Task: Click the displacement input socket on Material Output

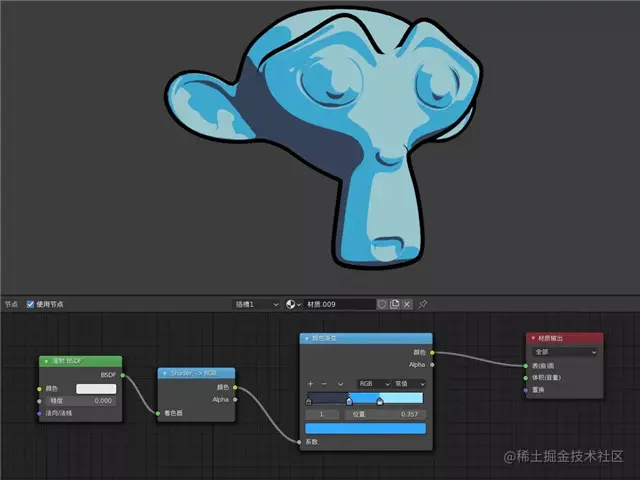Action: click(x=526, y=390)
